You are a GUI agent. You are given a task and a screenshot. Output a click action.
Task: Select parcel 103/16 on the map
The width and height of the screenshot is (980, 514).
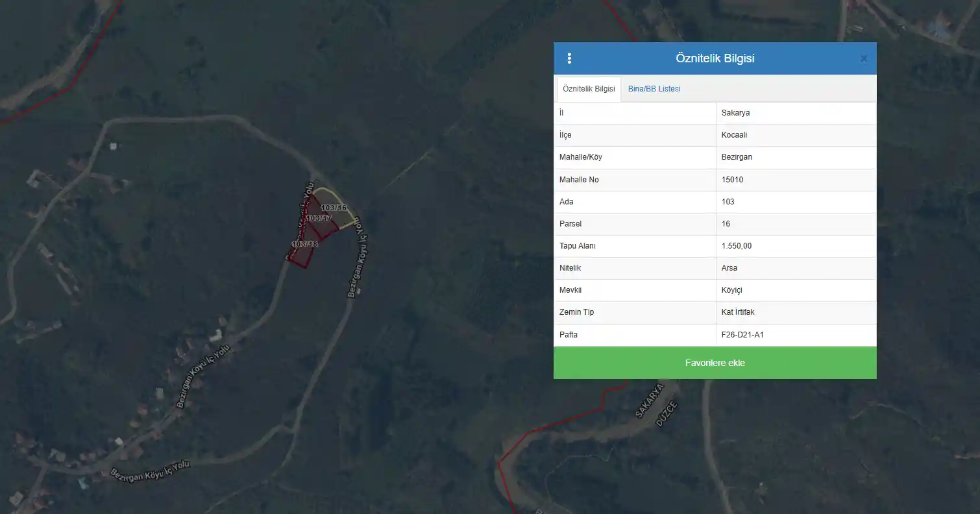point(334,207)
